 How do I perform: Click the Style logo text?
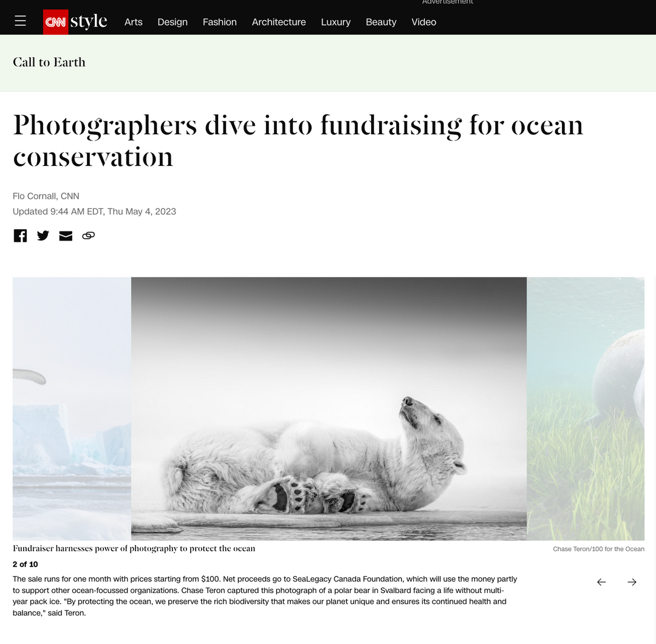(89, 21)
